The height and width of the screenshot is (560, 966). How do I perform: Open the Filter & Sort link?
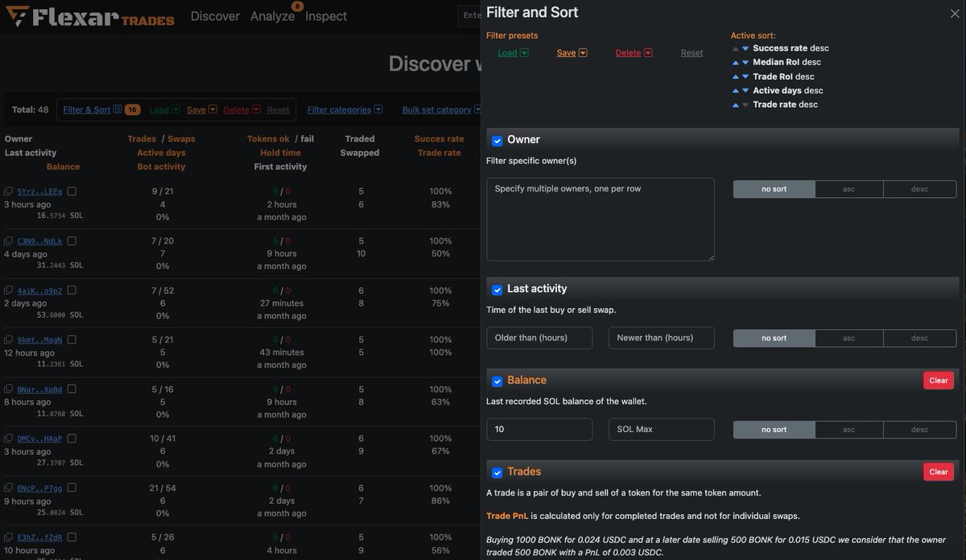[x=87, y=109]
